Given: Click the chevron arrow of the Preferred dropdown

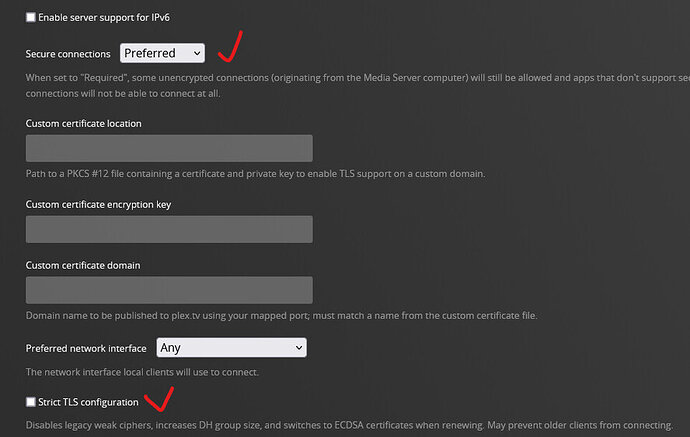Looking at the screenshot, I should pyautogui.click(x=196, y=53).
